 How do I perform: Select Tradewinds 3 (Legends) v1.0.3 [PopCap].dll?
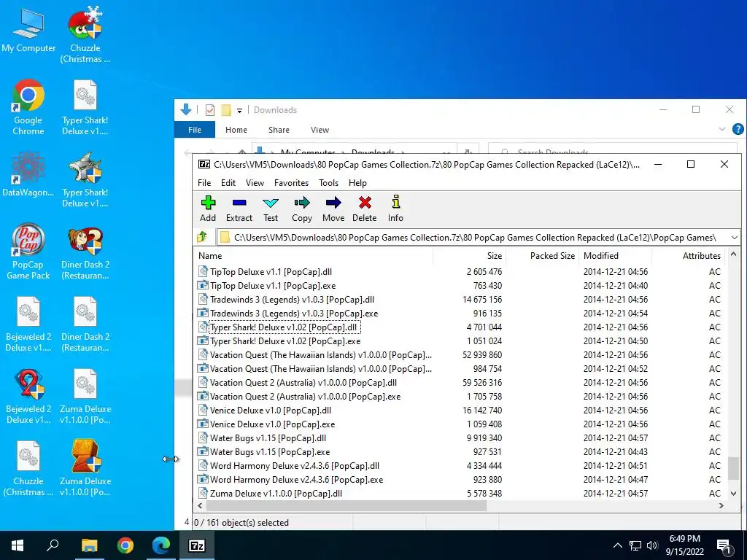(x=286, y=300)
